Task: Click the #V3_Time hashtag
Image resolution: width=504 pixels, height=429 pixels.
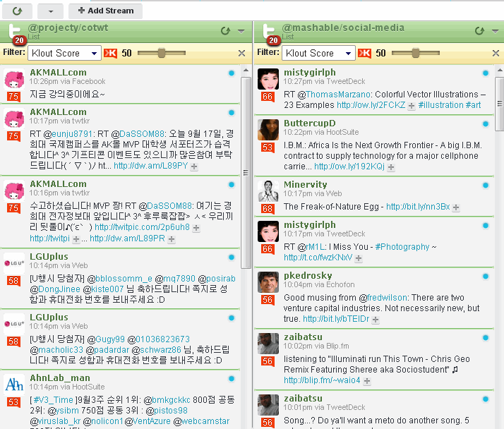Action: (54, 400)
